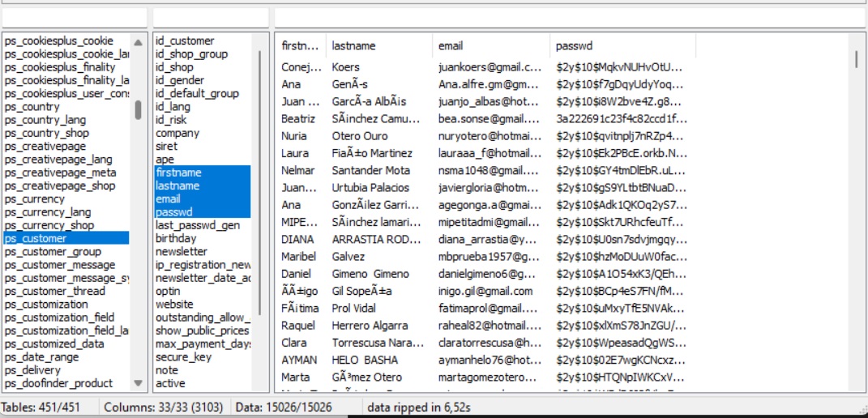Select the ps_creativepage_meta table
The image size is (868, 418).
[66, 173]
